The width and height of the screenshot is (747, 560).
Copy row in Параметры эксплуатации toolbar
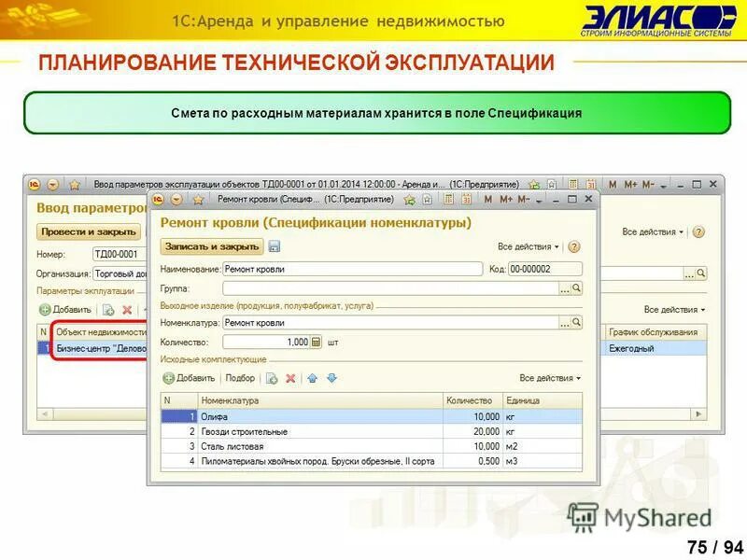point(108,310)
